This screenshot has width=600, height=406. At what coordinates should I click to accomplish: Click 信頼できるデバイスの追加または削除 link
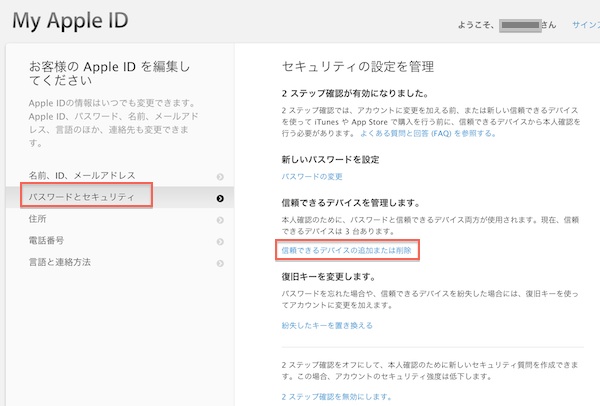pos(346,250)
